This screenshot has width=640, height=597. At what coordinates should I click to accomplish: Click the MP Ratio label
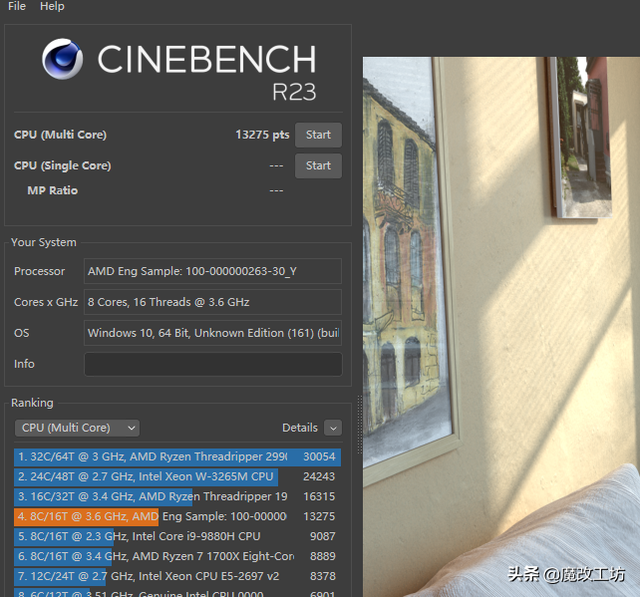tap(52, 191)
